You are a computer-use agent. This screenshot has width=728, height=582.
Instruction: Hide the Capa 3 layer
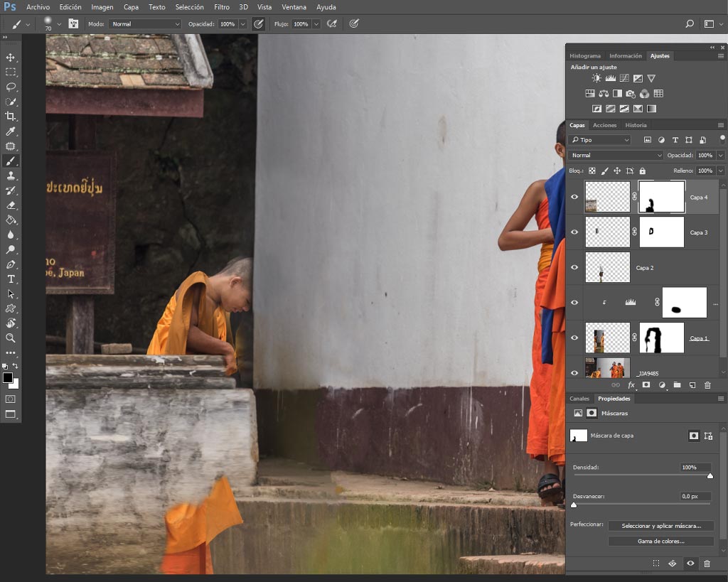pos(574,232)
